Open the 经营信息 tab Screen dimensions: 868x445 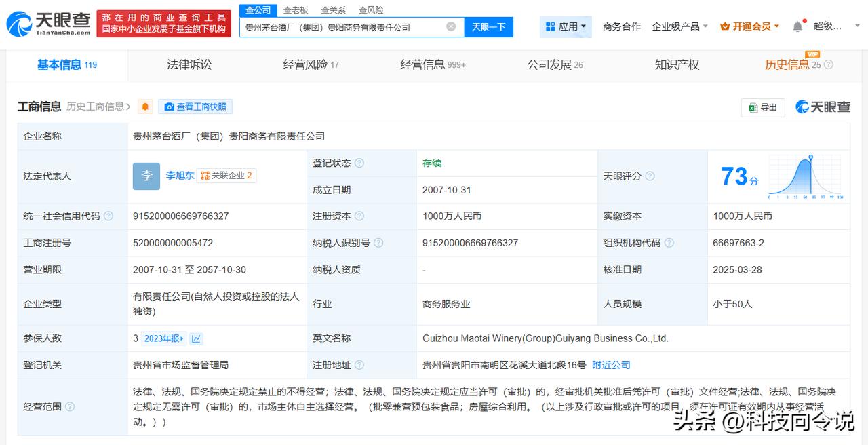pos(433,64)
